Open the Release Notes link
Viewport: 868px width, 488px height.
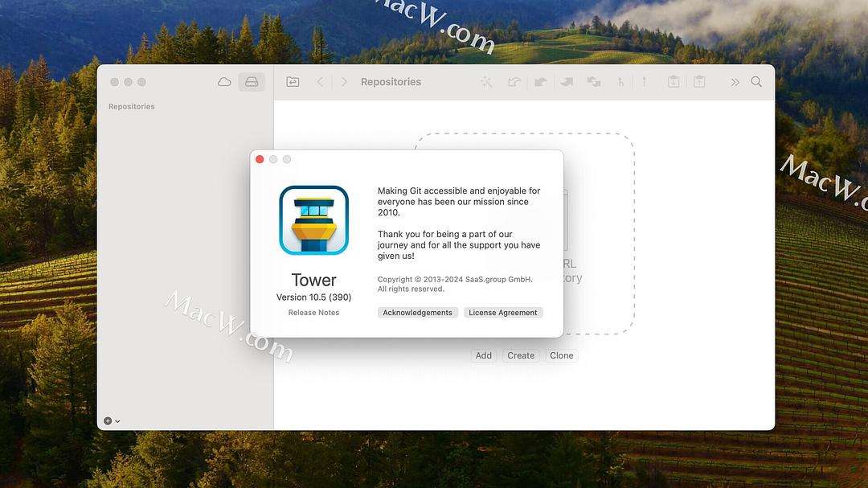tap(314, 313)
